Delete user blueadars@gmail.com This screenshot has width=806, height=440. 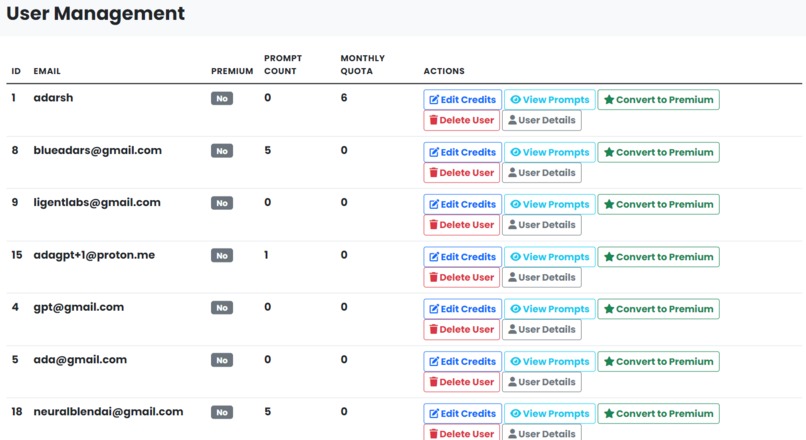click(x=462, y=173)
